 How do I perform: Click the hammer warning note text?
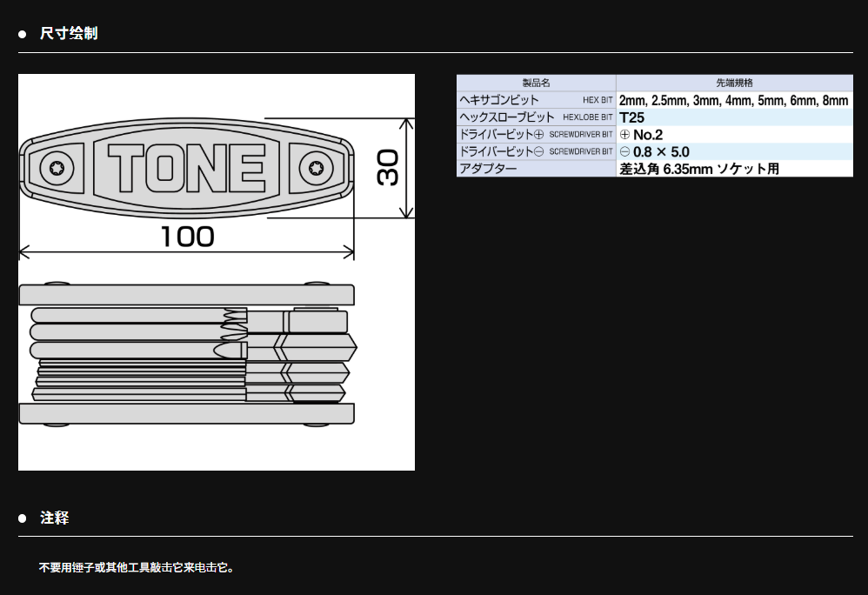[137, 567]
